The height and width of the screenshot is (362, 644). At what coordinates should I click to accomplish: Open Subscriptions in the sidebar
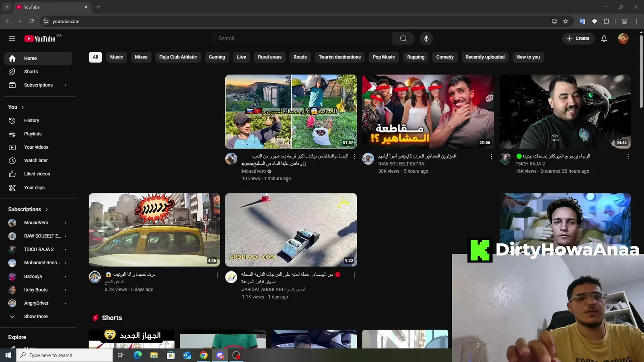coord(38,85)
